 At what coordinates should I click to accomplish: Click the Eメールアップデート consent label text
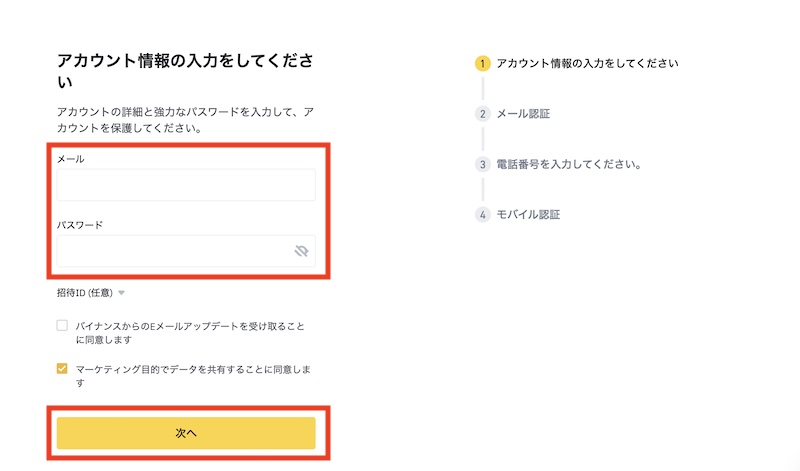(x=190, y=333)
